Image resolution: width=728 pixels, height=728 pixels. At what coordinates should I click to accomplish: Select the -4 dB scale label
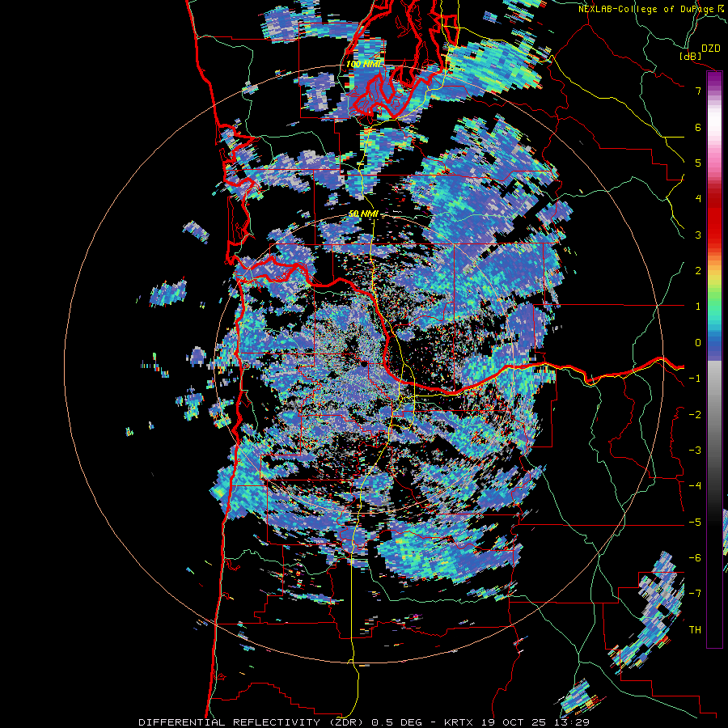coord(695,486)
